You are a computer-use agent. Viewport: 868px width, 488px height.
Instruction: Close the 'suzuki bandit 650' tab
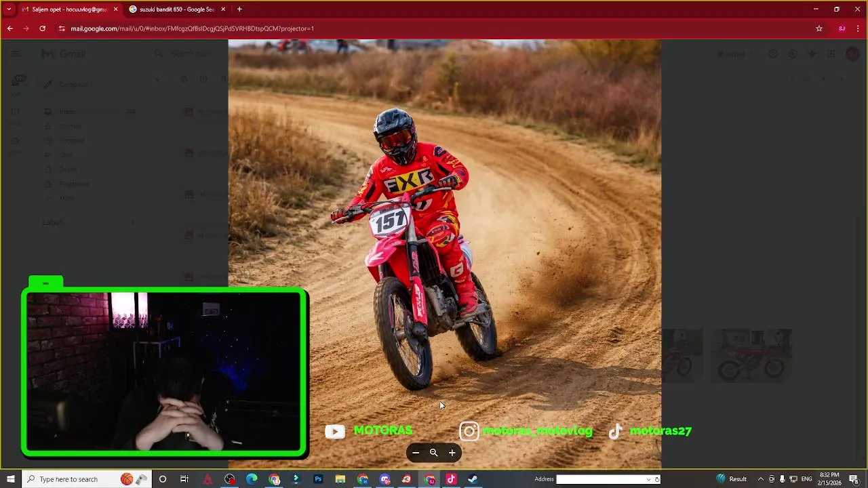click(223, 9)
